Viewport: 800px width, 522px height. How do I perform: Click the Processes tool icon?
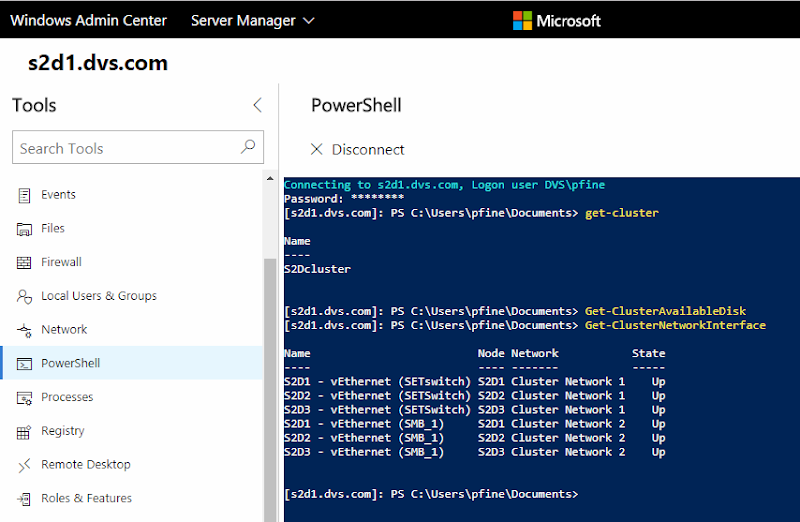coord(24,397)
